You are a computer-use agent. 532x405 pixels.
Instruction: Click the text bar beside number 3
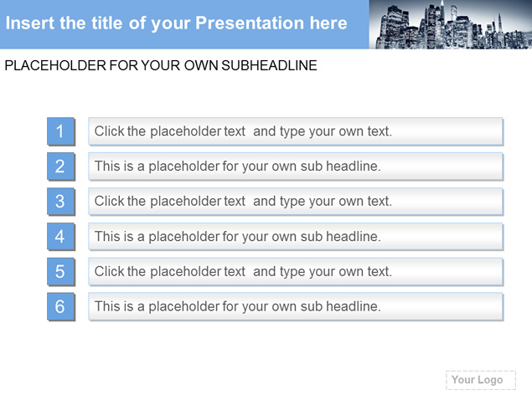296,202
